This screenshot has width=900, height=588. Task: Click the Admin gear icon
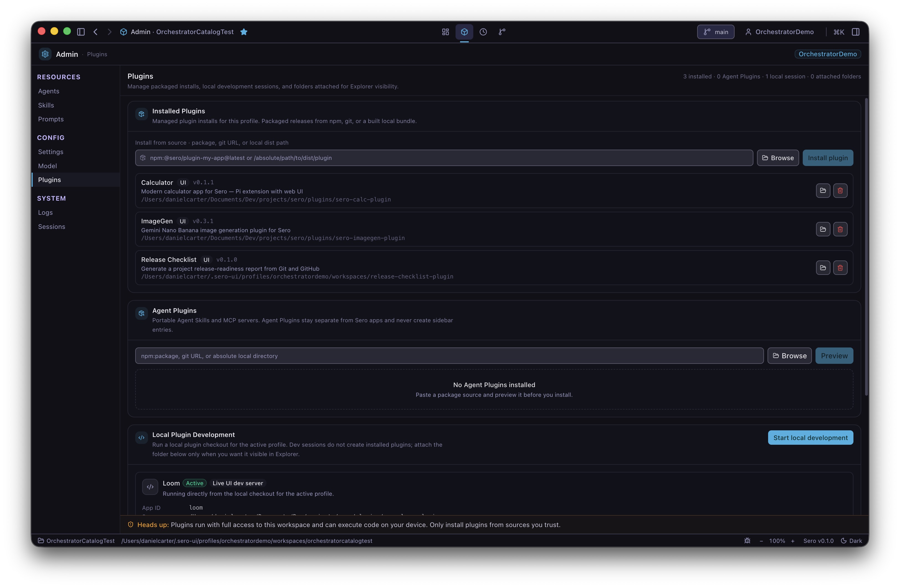[x=45, y=54]
